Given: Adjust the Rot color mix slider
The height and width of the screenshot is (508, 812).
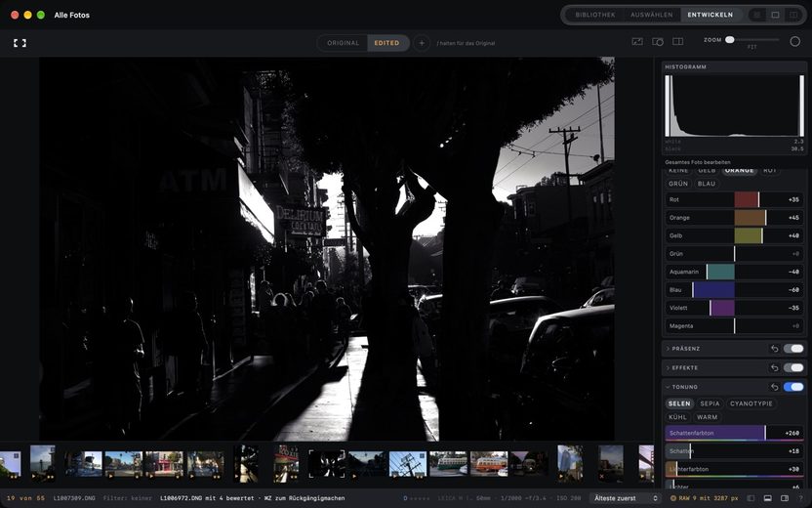Looking at the screenshot, I should [x=734, y=199].
